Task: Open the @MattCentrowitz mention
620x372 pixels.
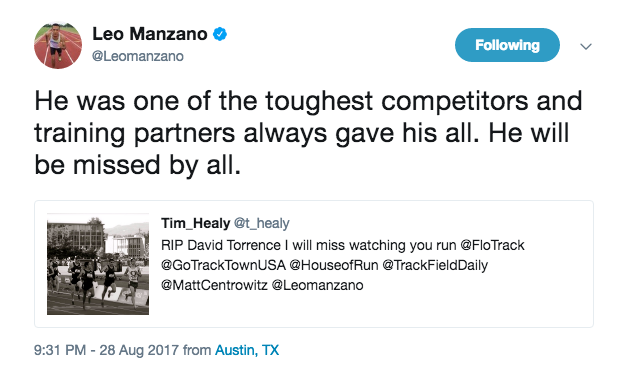Action: pyautogui.click(x=214, y=285)
